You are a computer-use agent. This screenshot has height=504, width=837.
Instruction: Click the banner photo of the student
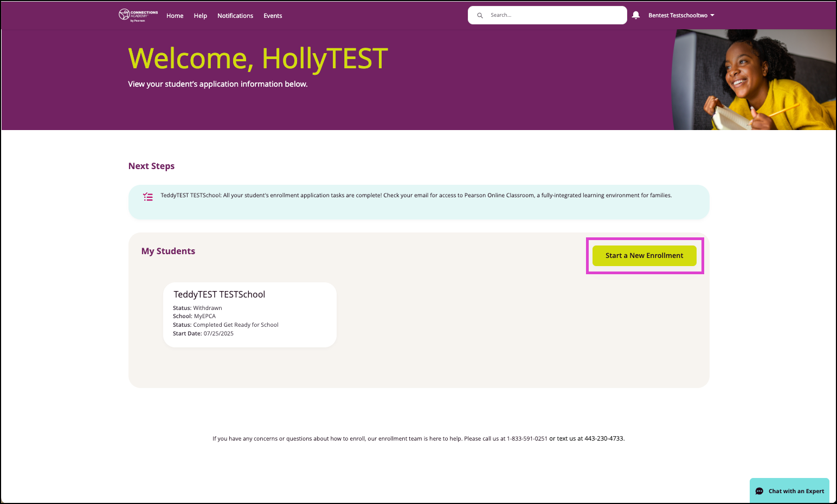tap(754, 80)
